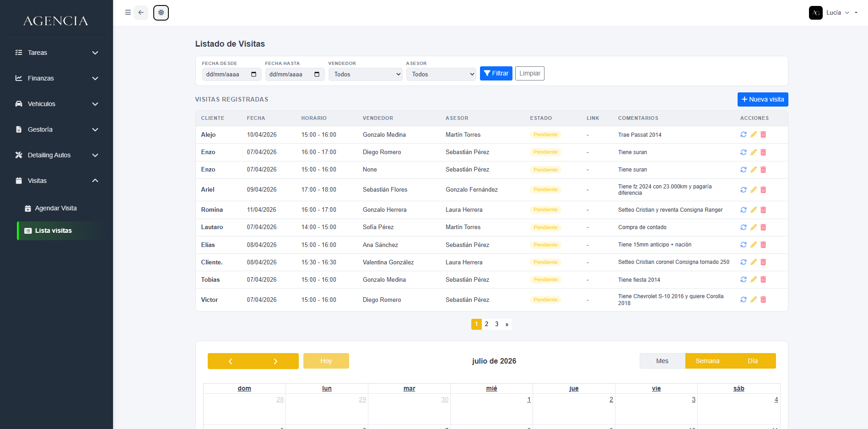Delete Alejo's visit with trash icon
Screen dimensions: 868x429
(763, 134)
